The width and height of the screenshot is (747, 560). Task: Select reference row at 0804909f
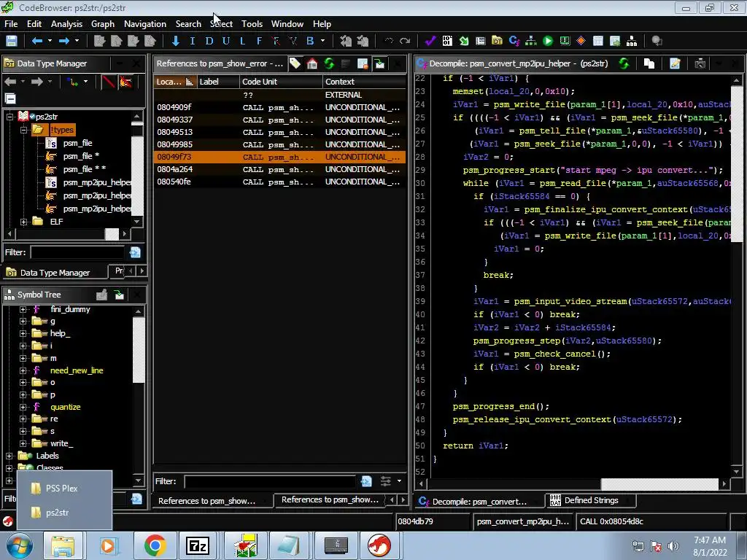pos(279,107)
